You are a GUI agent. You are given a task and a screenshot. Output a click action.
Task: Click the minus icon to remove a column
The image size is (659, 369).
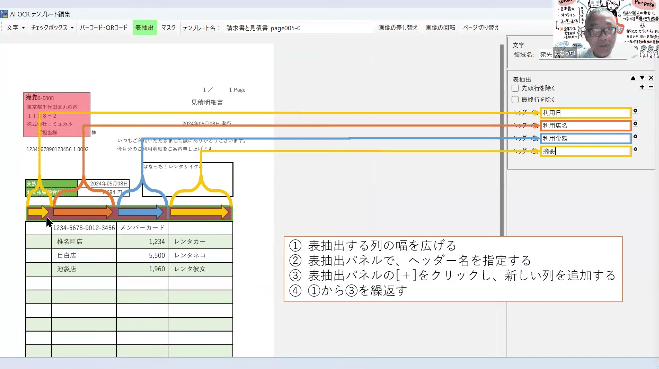click(x=651, y=87)
